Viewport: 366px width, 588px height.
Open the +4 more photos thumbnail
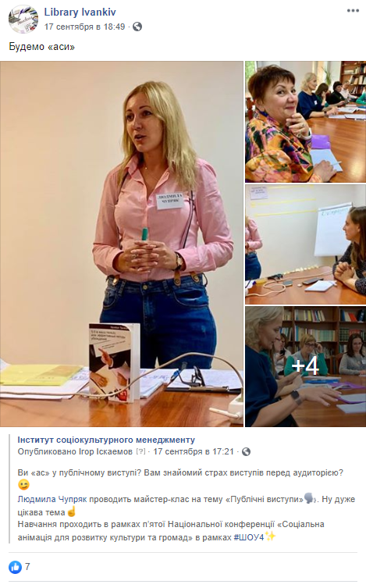pos(306,367)
